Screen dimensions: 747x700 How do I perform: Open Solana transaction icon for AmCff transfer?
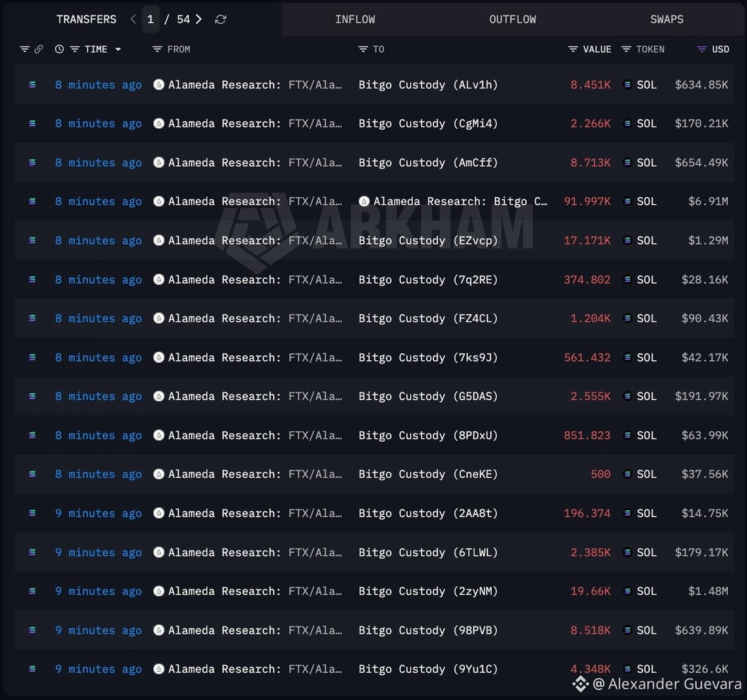[32, 162]
